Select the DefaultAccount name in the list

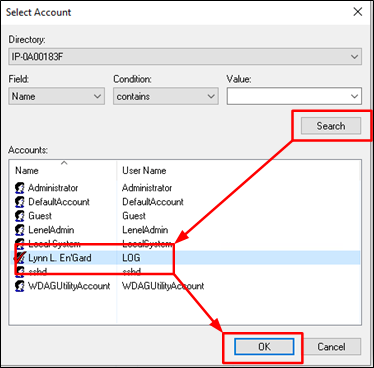pyautogui.click(x=59, y=202)
